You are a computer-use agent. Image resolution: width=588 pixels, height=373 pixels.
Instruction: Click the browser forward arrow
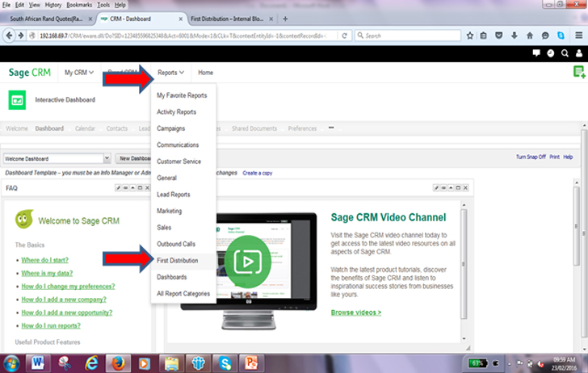click(21, 36)
